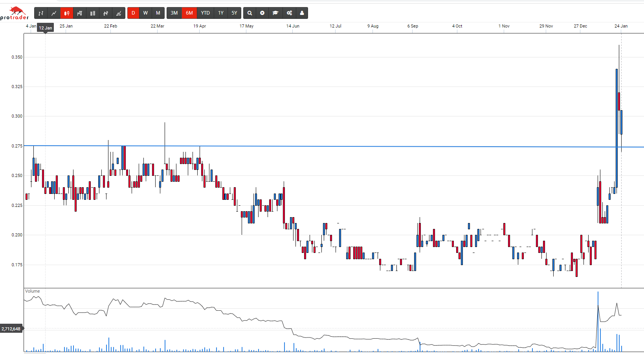Open the graduation cap tutorial icon
Image resolution: width=644 pixels, height=354 pixels.
(x=275, y=13)
